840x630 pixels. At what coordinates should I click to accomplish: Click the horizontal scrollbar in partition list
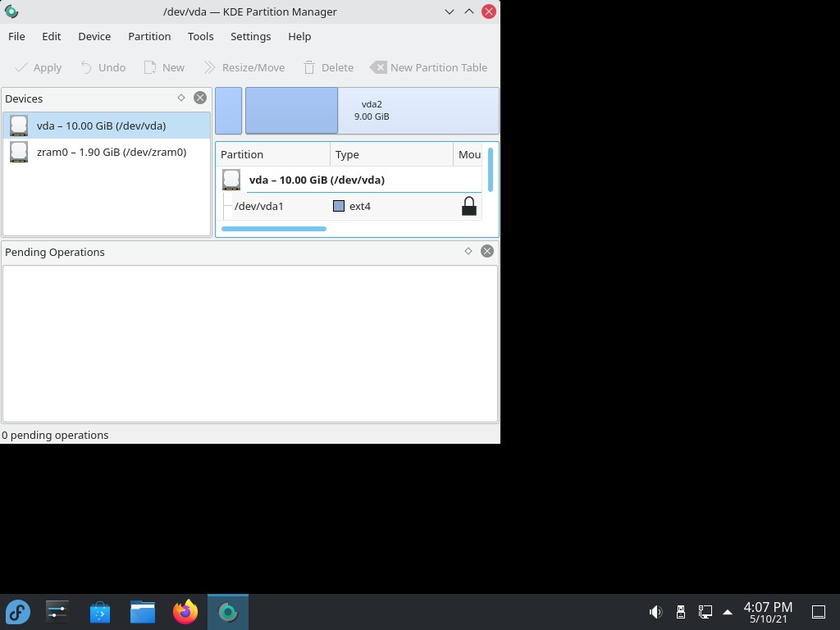point(274,229)
